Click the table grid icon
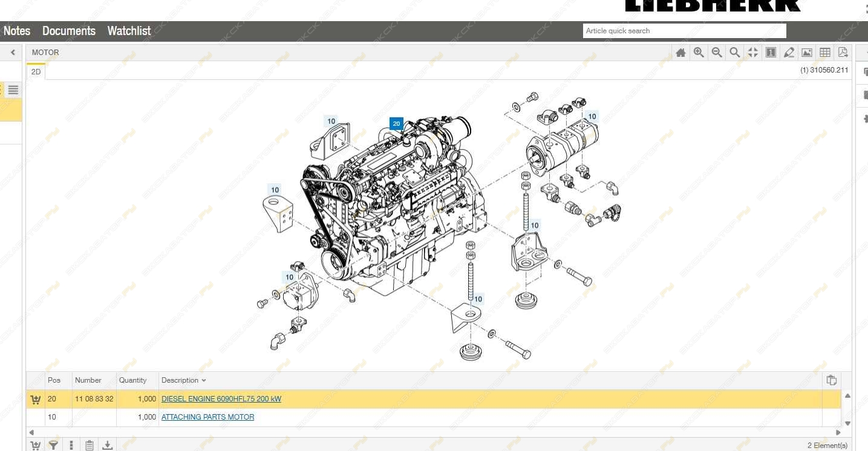The height and width of the screenshot is (451, 868). coord(824,53)
